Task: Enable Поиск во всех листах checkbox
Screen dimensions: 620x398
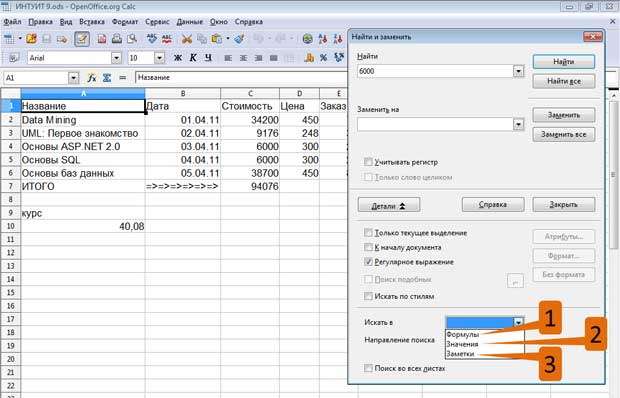Action: click(x=368, y=368)
